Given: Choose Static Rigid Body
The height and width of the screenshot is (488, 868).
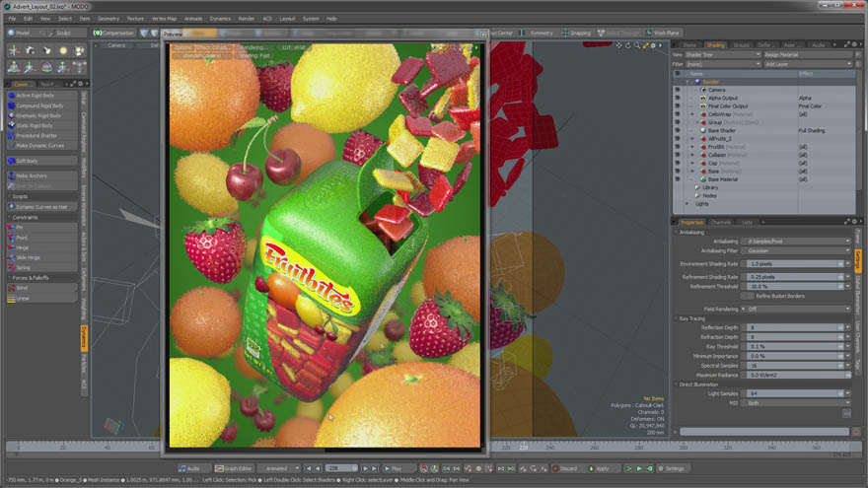Looking at the screenshot, I should coord(41,125).
